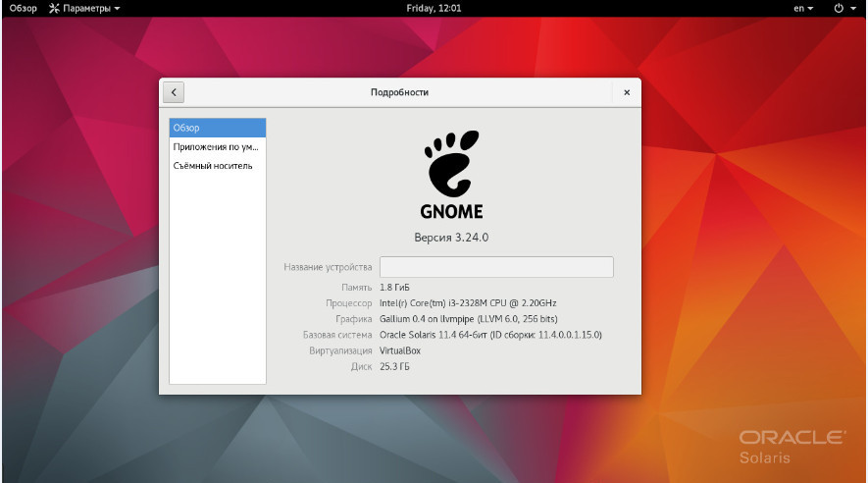Click the Параметры wrench icon in top bar
This screenshot has width=868, height=483.
click(54, 8)
